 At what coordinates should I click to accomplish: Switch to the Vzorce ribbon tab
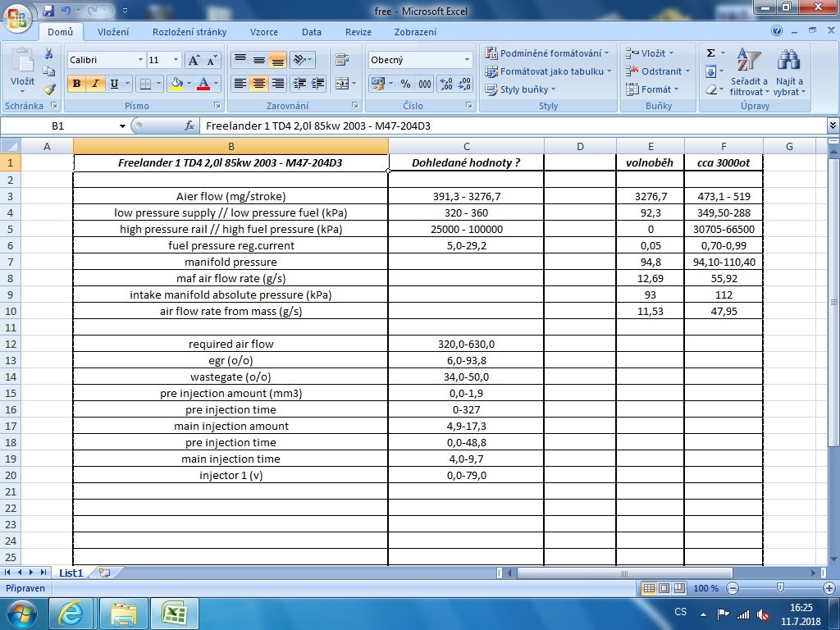[x=264, y=32]
